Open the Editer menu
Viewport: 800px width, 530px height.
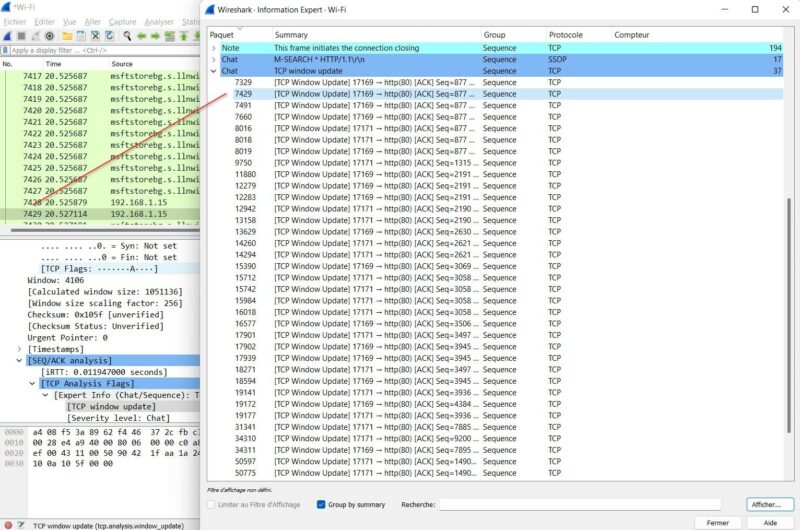point(44,22)
